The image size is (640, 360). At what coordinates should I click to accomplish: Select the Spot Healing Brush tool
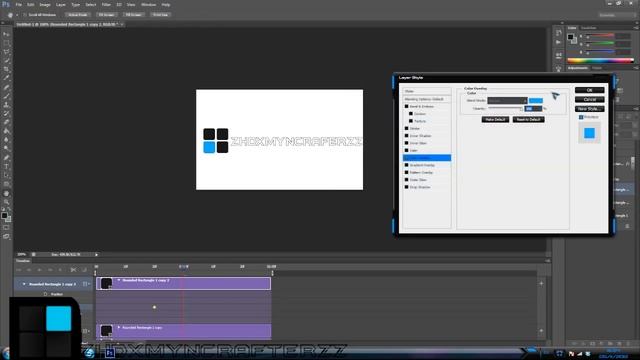[6, 87]
